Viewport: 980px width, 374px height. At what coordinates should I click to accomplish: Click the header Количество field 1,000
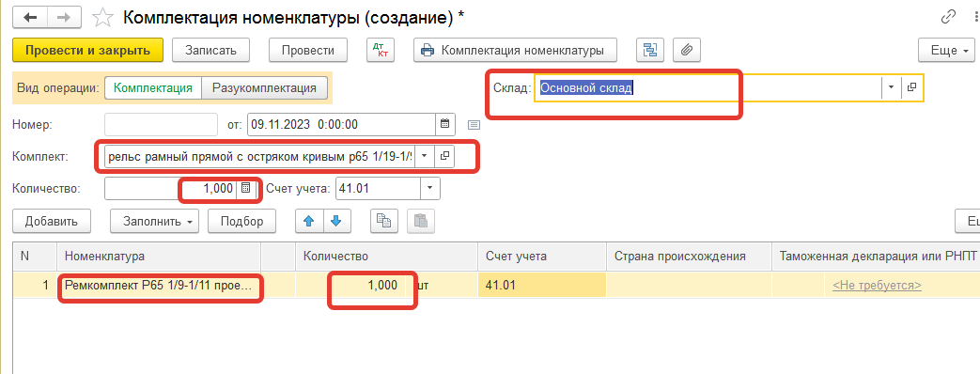[x=170, y=188]
